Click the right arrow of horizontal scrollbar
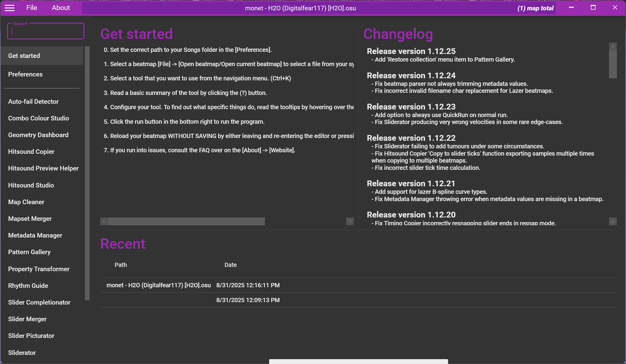 (x=350, y=221)
